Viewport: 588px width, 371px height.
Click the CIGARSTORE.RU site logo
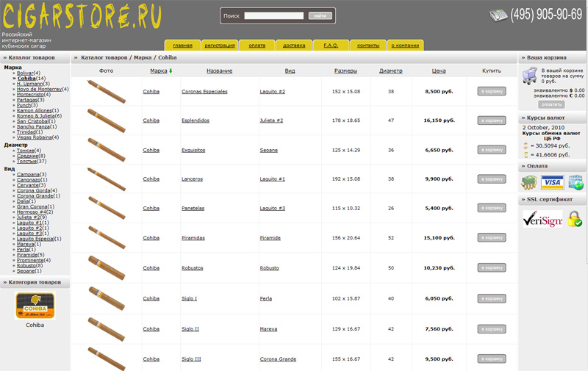(82, 16)
